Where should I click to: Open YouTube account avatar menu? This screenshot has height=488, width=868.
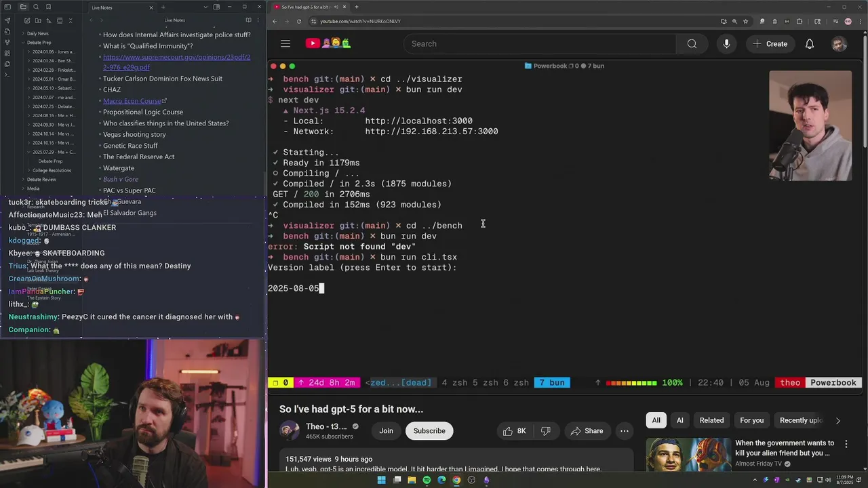(x=839, y=44)
